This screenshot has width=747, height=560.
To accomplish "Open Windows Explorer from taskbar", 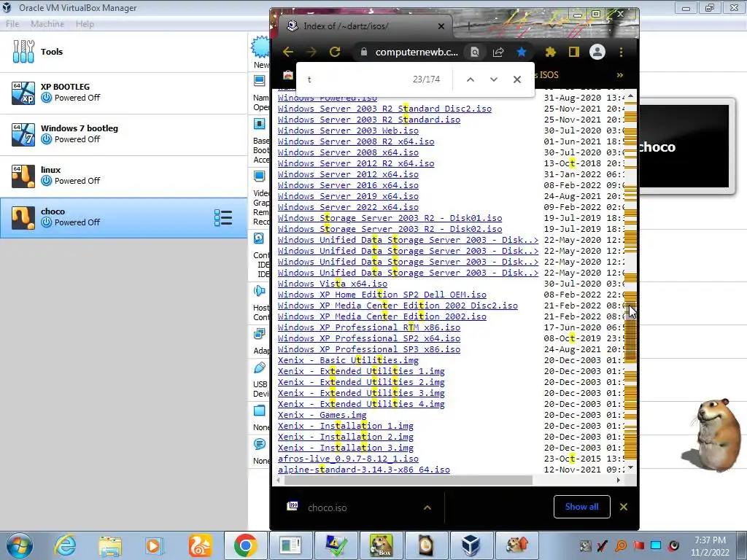I will point(110,545).
